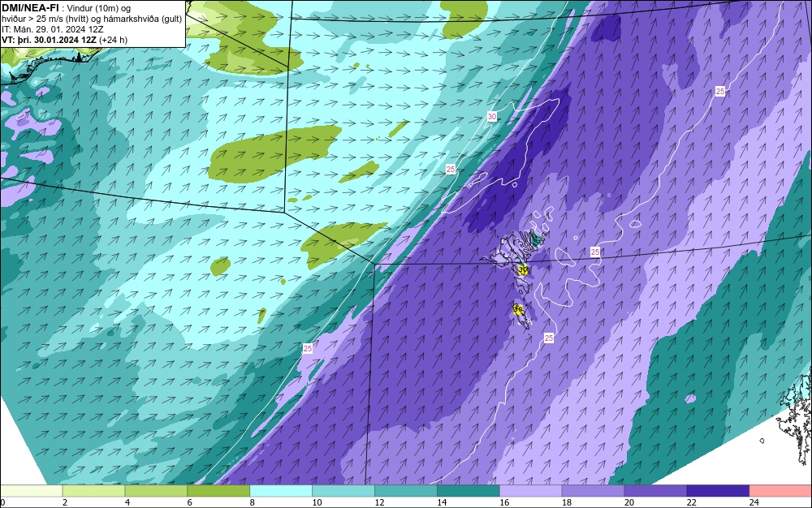
Task: Select the olive green 6–8 m/s legend swatch
Action: (218, 491)
